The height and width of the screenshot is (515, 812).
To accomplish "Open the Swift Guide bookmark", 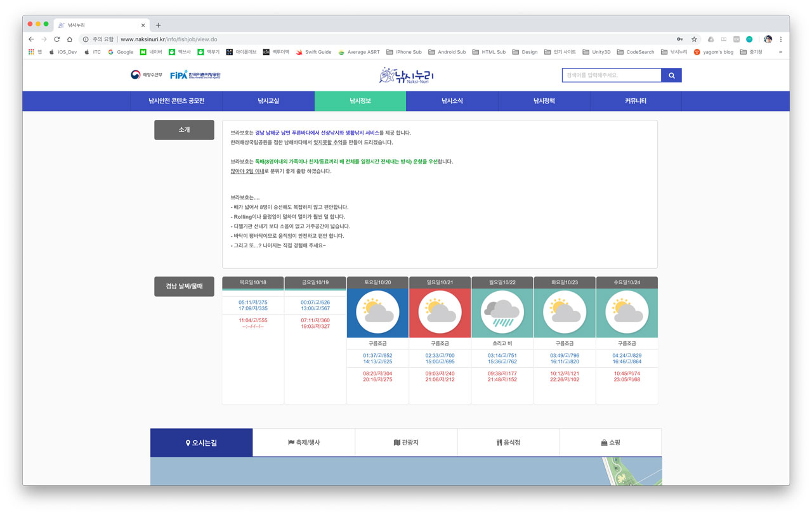I will [313, 52].
